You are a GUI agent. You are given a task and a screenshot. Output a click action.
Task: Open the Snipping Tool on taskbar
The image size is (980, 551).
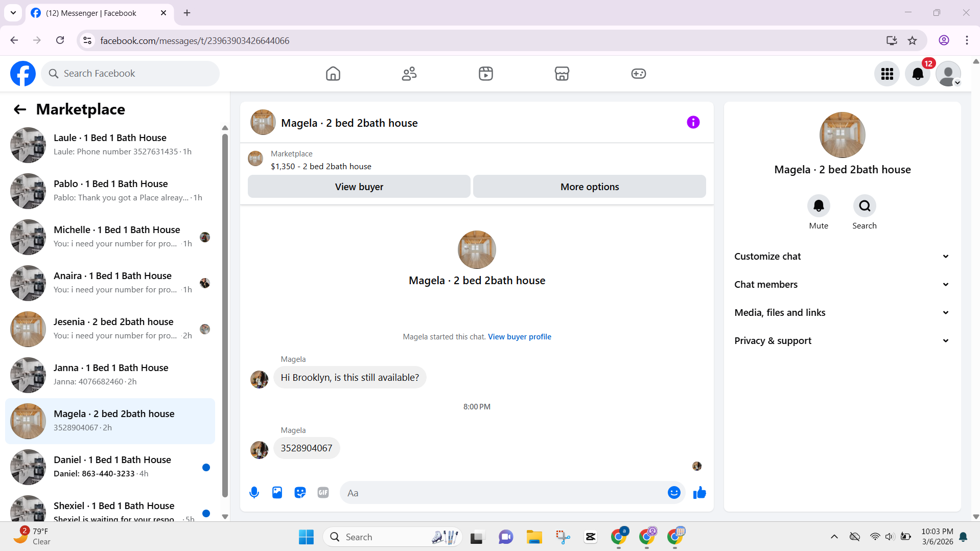pyautogui.click(x=563, y=537)
